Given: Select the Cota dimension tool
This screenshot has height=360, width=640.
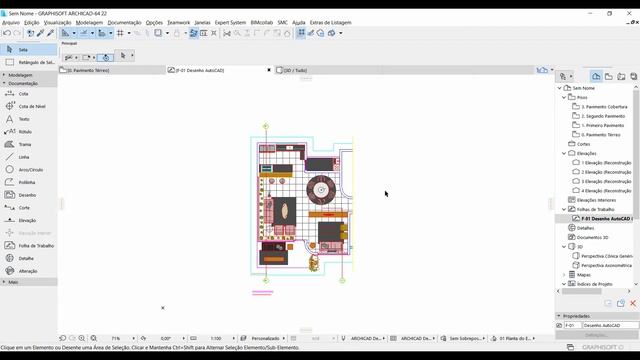Looking at the screenshot, I should point(29,94).
